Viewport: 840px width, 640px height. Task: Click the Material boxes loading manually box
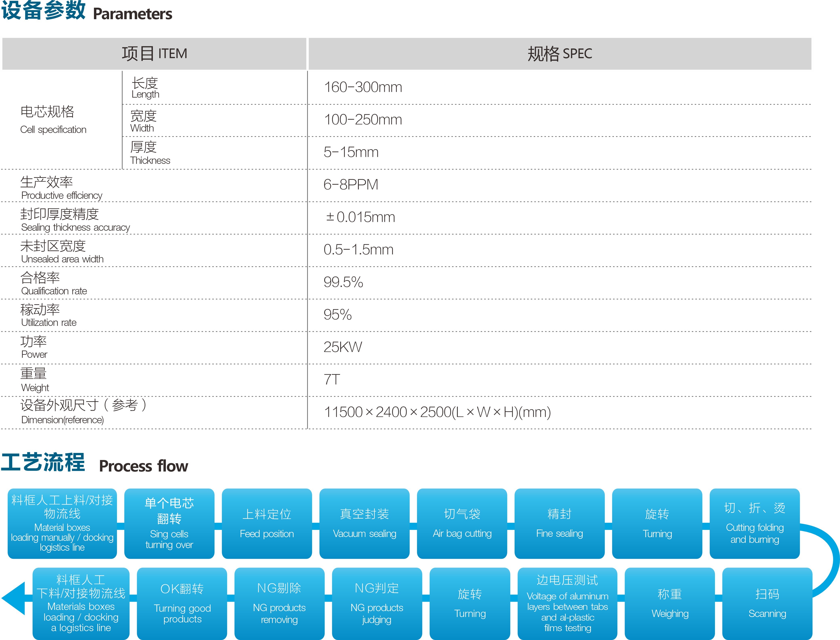pyautogui.click(x=62, y=523)
